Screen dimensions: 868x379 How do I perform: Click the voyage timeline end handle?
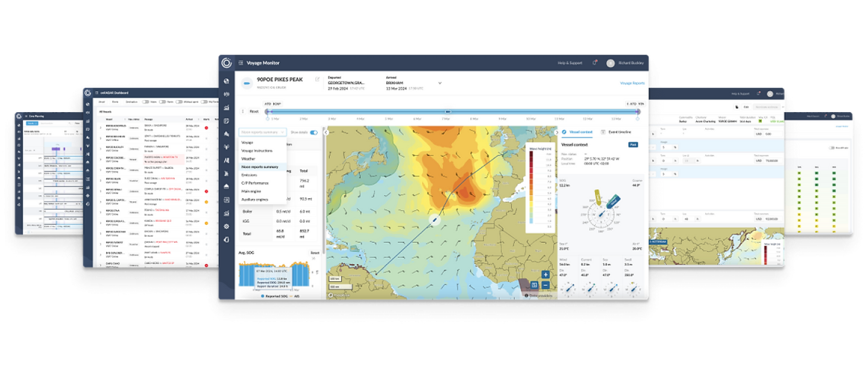click(x=638, y=111)
